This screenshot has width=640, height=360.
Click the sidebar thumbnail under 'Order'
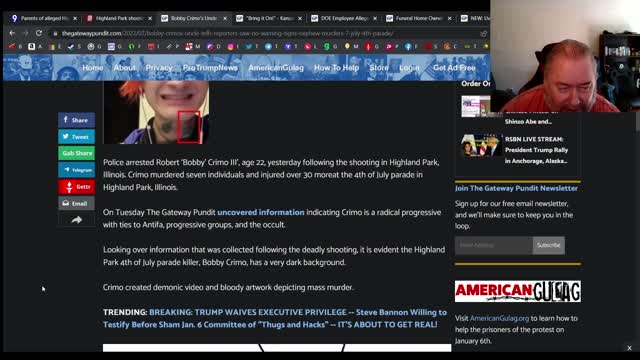click(476, 106)
